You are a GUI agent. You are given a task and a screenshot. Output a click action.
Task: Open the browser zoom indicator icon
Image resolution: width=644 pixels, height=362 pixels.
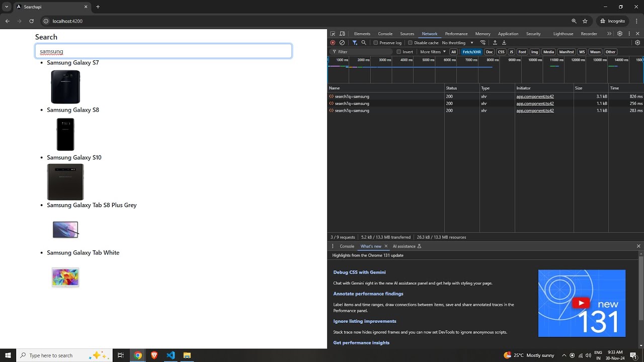(x=574, y=21)
